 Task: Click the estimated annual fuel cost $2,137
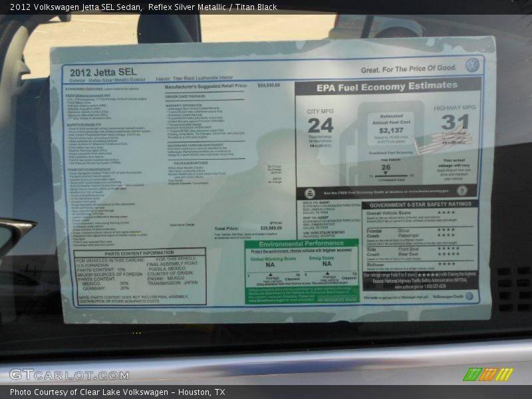click(x=391, y=130)
